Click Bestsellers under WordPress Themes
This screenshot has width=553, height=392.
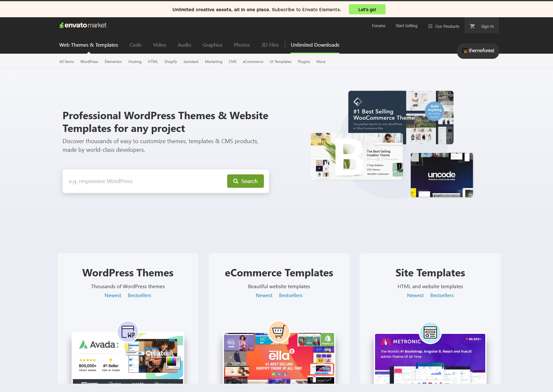pyautogui.click(x=140, y=296)
